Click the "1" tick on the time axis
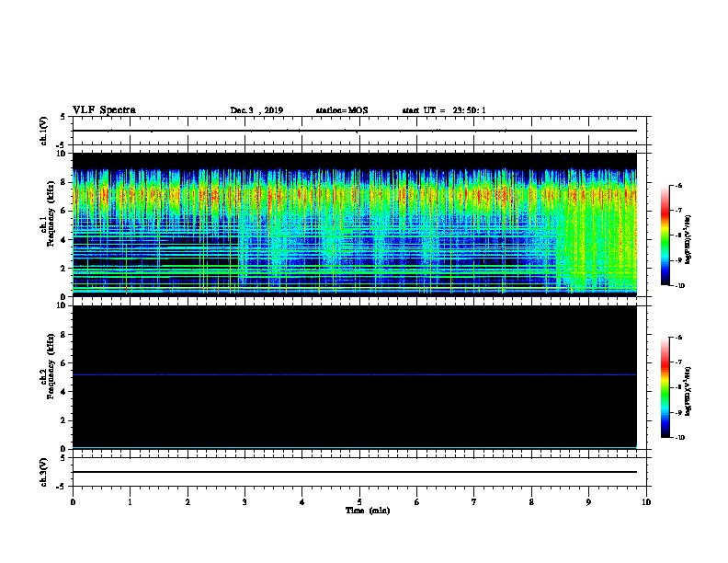The height and width of the screenshot is (563, 728). point(130,502)
